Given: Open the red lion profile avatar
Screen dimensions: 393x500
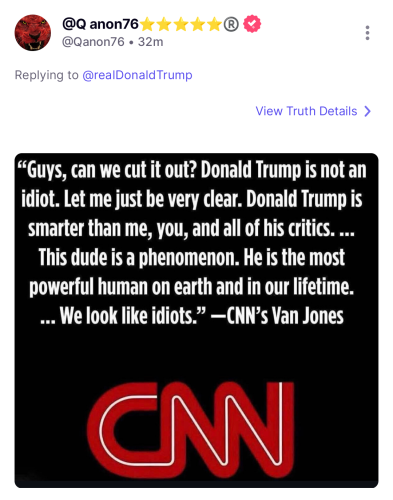Looking at the screenshot, I should click(32, 32).
